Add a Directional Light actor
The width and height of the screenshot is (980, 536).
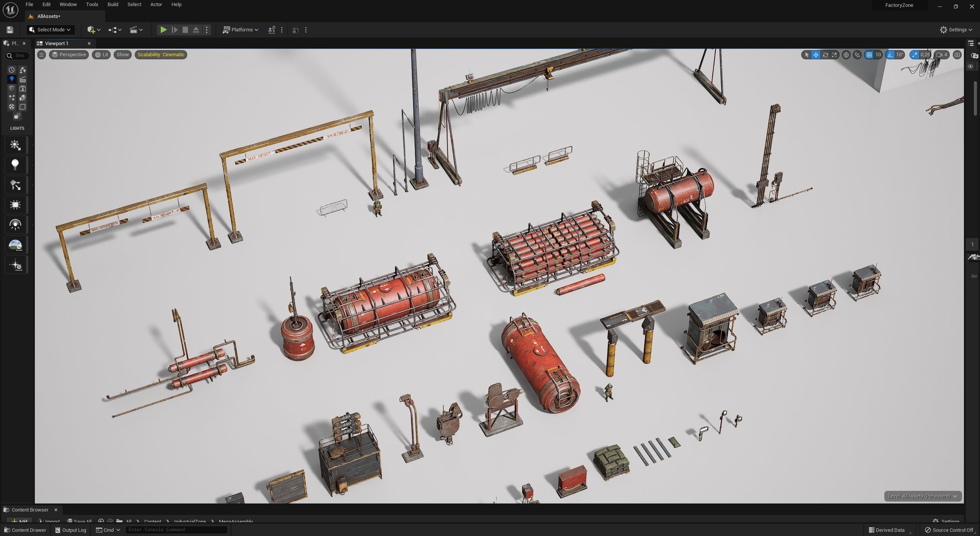coord(15,145)
